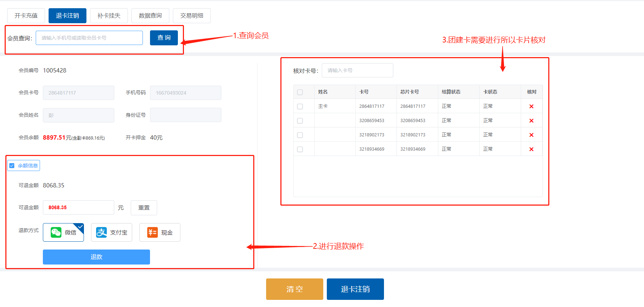Focus the 核对卡号 card number input
Image resolution: width=644 pixels, height=307 pixels.
357,70
